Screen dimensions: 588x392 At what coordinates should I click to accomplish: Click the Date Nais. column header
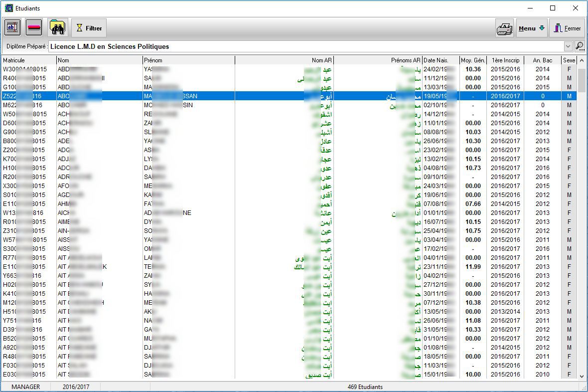coord(441,60)
